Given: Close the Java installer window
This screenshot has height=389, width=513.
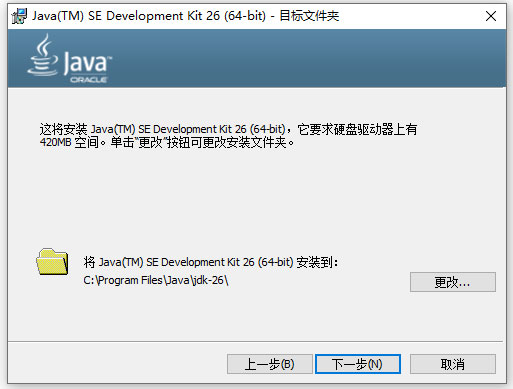Looking at the screenshot, I should [491, 16].
